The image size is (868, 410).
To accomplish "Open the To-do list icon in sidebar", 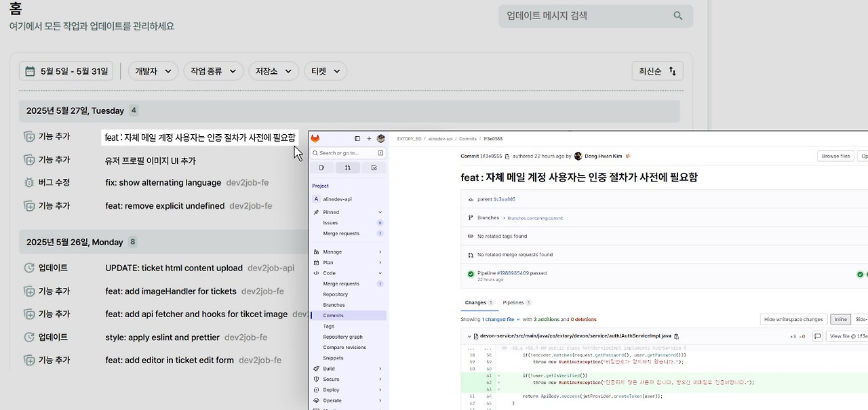I will point(374,167).
